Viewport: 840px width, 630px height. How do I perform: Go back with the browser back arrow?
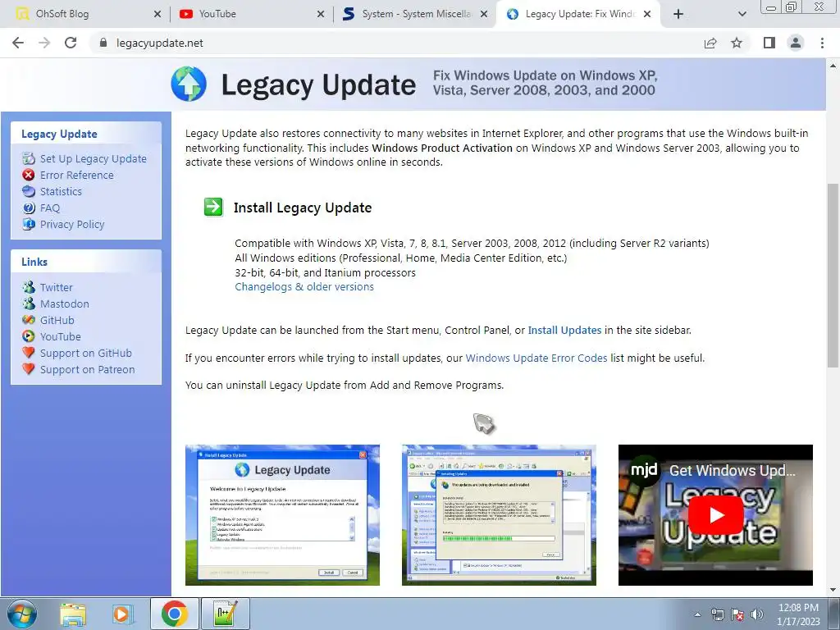[x=18, y=43]
